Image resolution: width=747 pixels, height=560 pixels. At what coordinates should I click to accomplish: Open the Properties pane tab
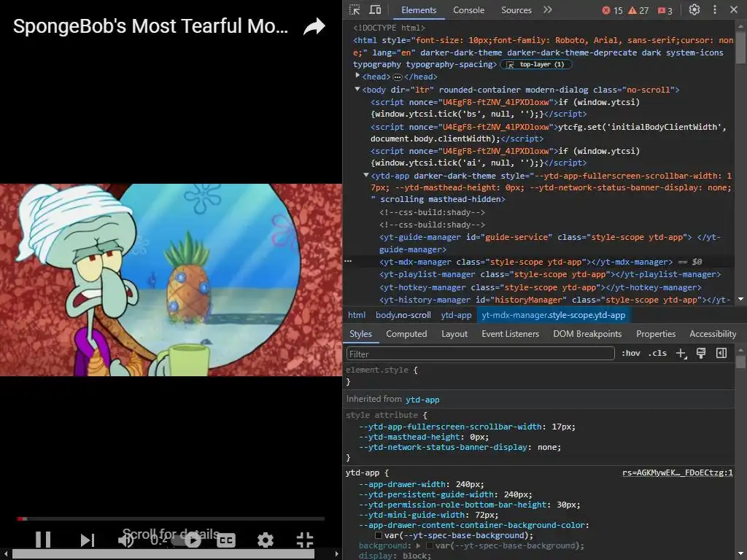pos(656,334)
